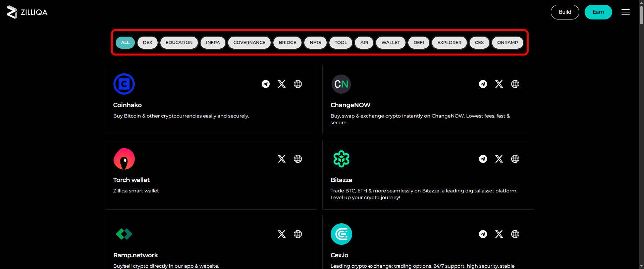Open Ramp.network's X profile icon
The height and width of the screenshot is (269, 644).
281,234
